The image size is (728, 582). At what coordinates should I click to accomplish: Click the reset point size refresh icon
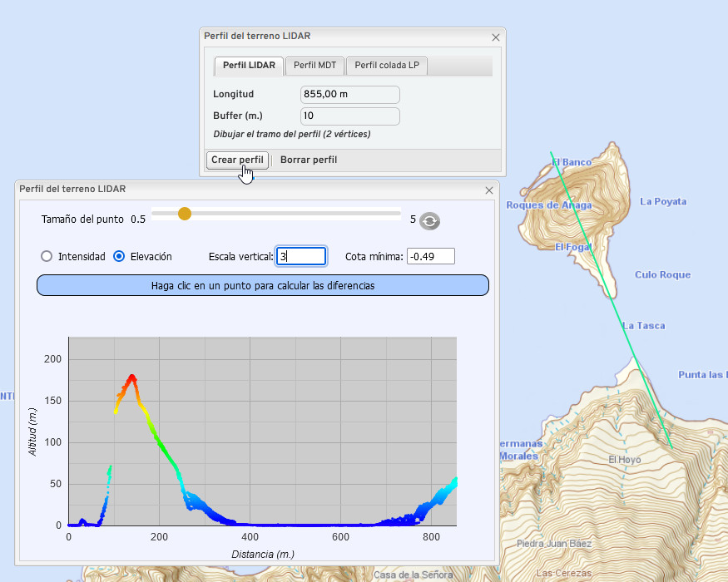429,220
